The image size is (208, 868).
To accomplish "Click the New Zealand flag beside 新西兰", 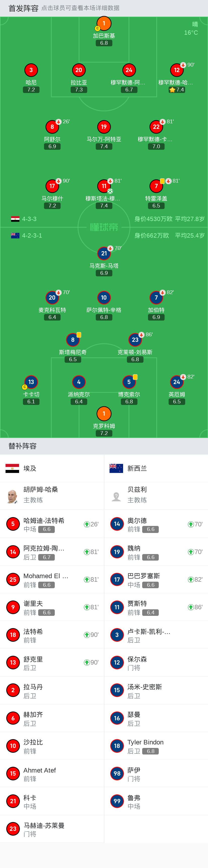I will point(116,468).
